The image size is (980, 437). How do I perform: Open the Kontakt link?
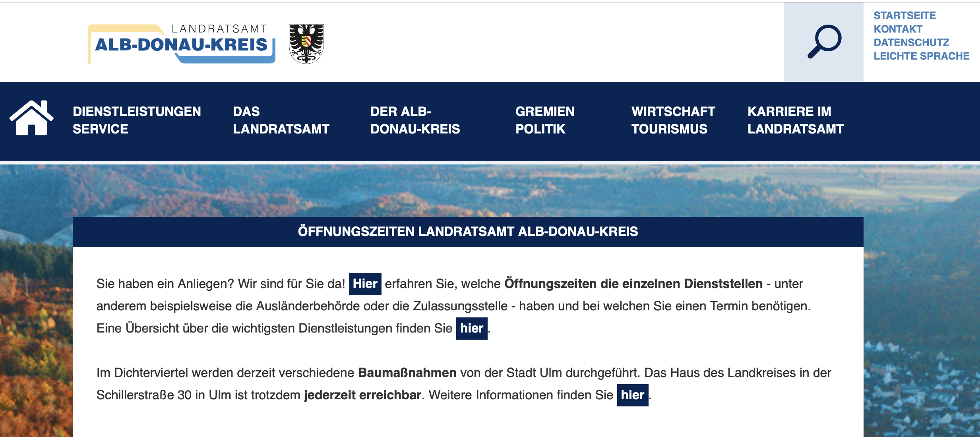pos(898,29)
